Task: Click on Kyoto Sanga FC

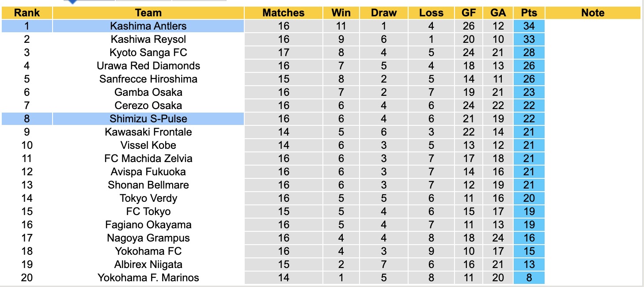Action: (148, 53)
